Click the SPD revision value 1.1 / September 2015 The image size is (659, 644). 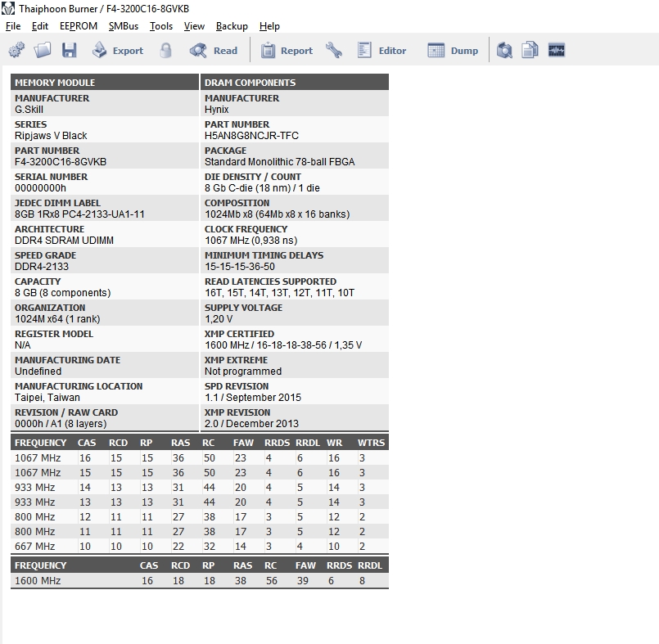[x=253, y=398]
